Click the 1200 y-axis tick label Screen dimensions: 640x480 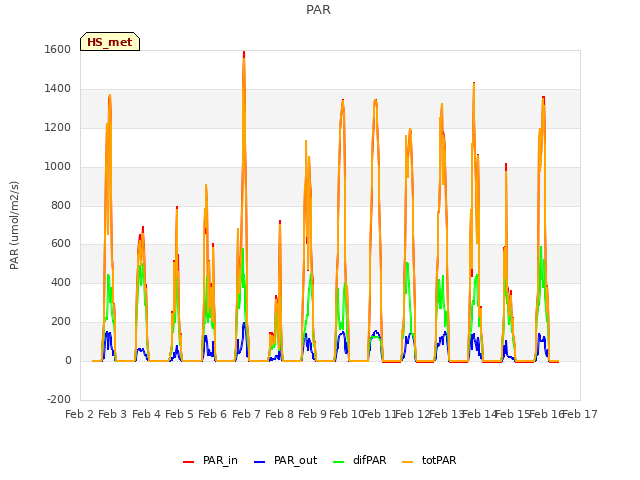tap(58, 128)
